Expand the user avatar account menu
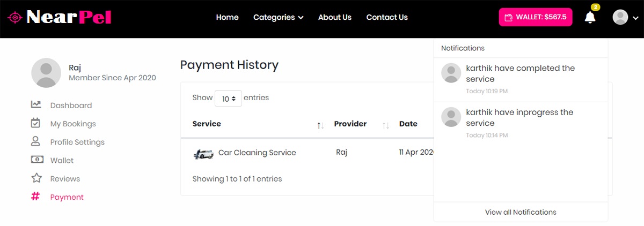 pyautogui.click(x=626, y=17)
